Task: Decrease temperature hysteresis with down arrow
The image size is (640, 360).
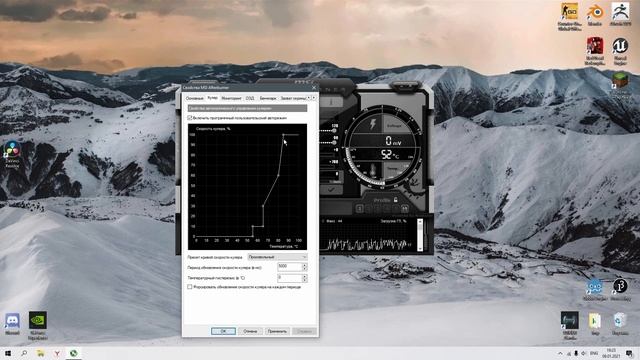Action: 304,280
